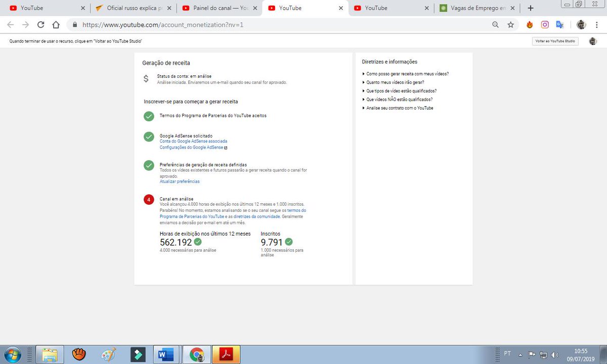Click the green check beside Inscritos count
This screenshot has width=607, height=364.
click(x=289, y=242)
